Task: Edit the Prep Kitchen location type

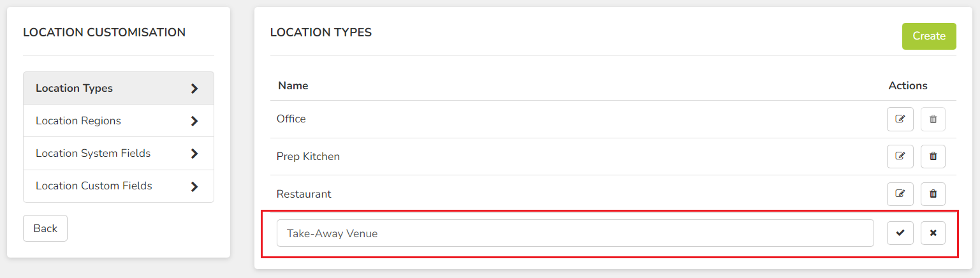Action: tap(900, 156)
